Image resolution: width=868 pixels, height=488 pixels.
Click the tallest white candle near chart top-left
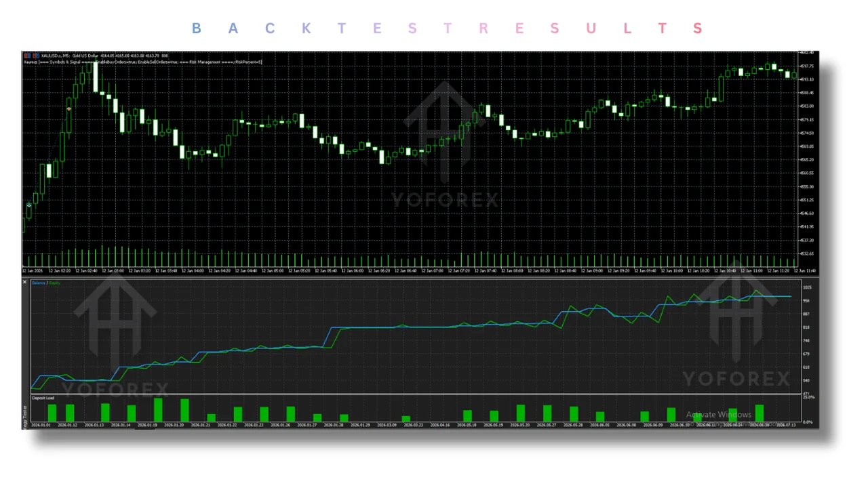(x=96, y=77)
